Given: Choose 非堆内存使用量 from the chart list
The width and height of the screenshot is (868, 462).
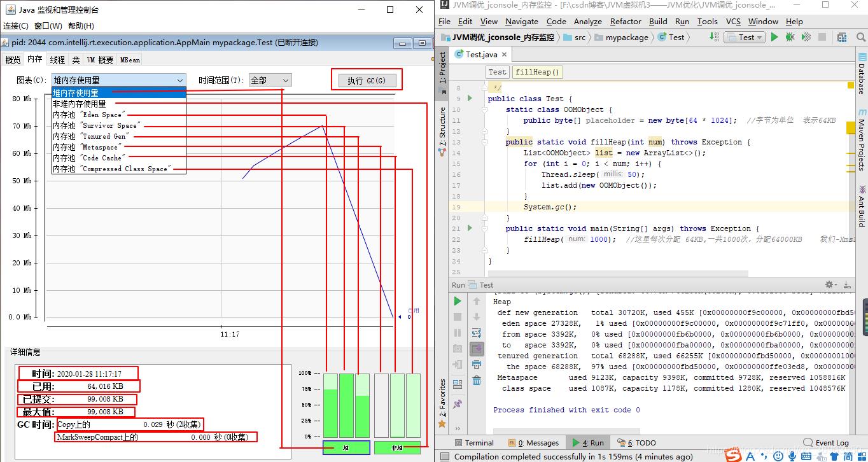Looking at the screenshot, I should 119,104.
